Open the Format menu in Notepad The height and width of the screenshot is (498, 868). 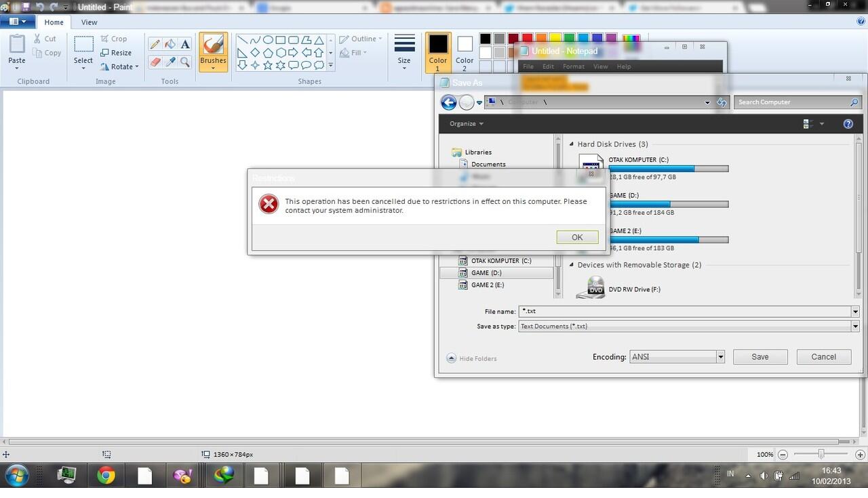[573, 66]
